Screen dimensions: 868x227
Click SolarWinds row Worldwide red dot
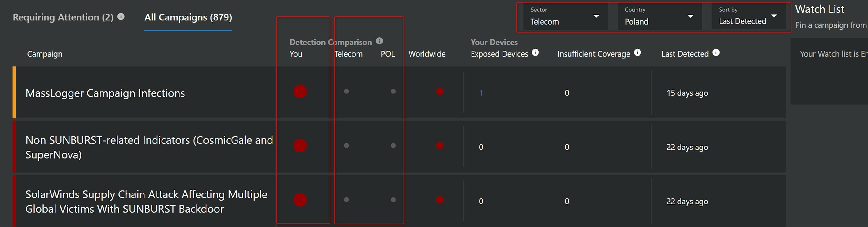[440, 200]
